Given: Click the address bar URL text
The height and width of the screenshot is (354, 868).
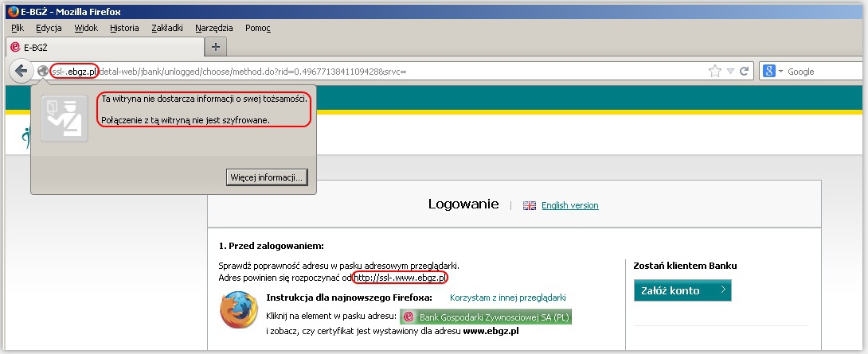Looking at the screenshot, I should click(229, 72).
